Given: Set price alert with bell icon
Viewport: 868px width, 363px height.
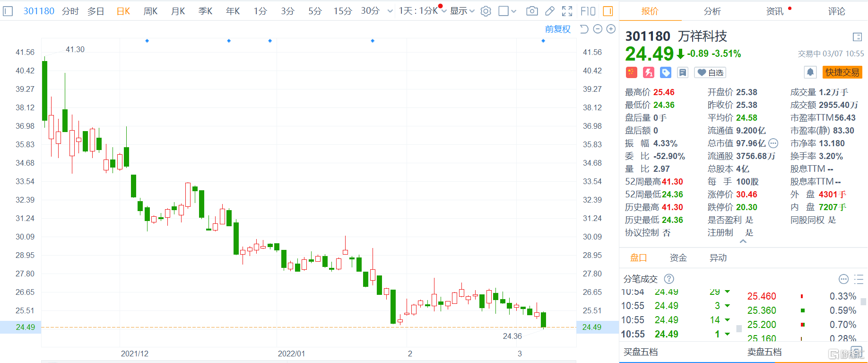Looking at the screenshot, I should [x=810, y=72].
